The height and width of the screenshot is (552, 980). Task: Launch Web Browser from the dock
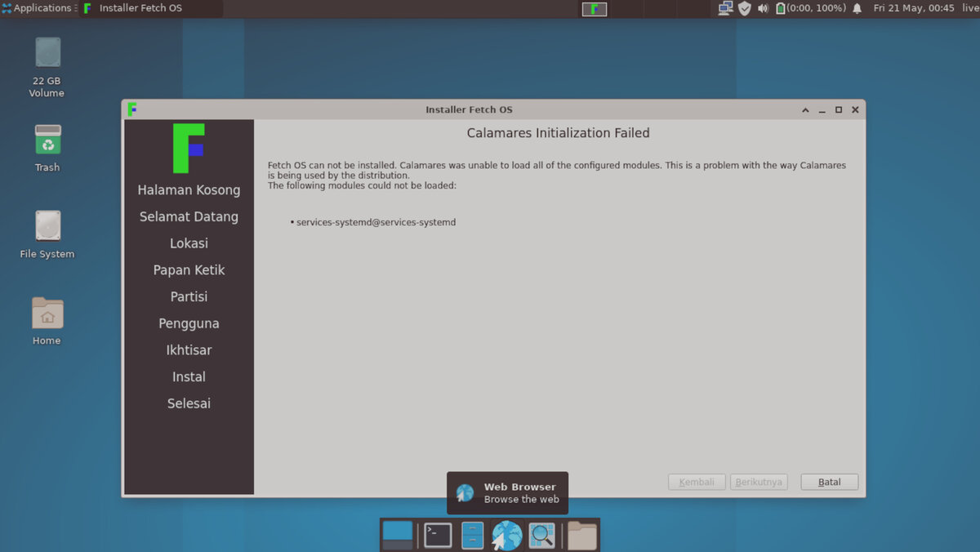pos(507,535)
